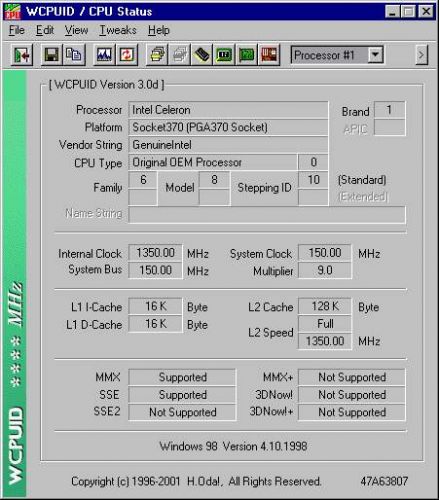Click the Processor field reading Intel Celeron
439x500 pixels.
pos(228,110)
